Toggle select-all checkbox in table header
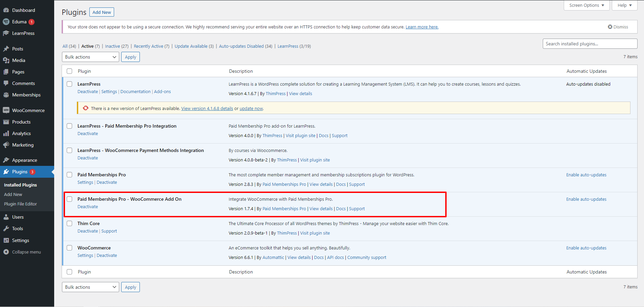The image size is (644, 307). click(x=69, y=71)
